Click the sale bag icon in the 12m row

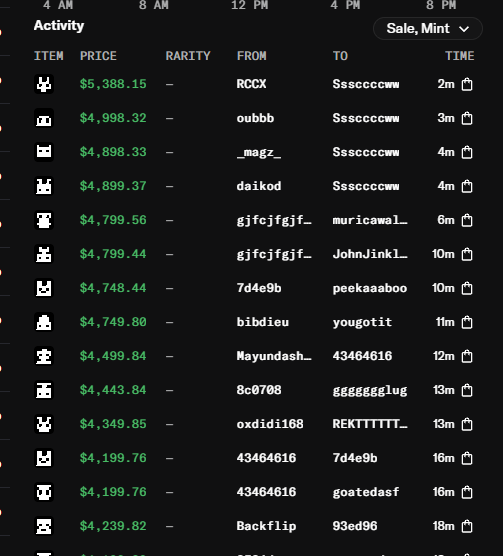[467, 356]
